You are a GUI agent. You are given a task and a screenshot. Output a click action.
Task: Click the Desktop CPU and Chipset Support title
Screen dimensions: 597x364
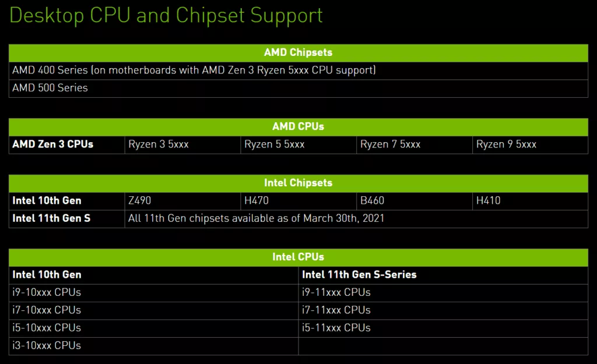(166, 16)
